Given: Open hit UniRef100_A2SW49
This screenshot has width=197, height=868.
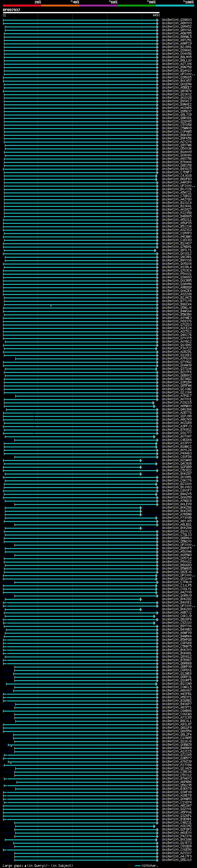Looking at the screenshot, I should tap(177, 460).
